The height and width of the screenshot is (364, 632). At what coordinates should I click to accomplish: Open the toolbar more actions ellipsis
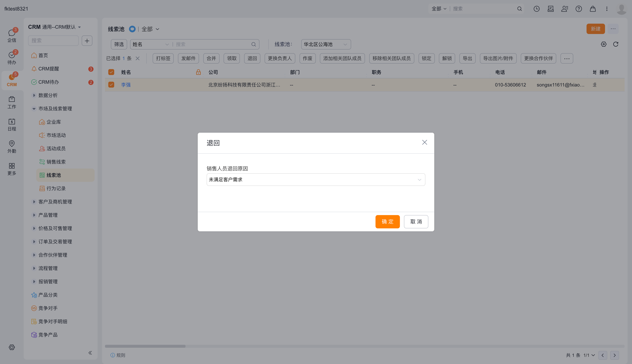567,58
